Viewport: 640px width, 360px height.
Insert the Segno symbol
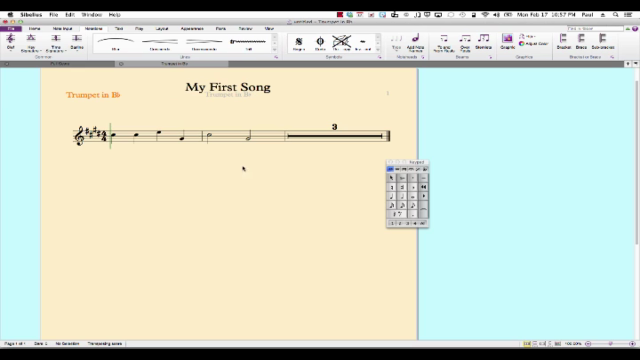(x=299, y=43)
